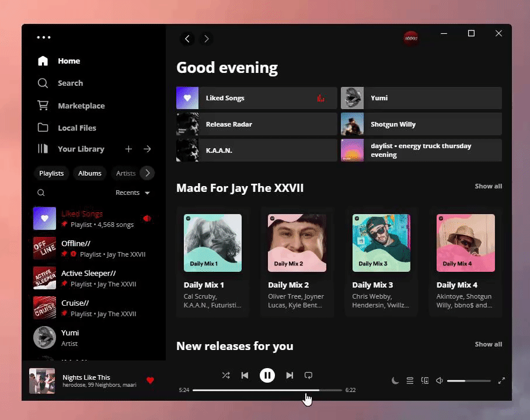This screenshot has width=530, height=420.
Task: Open Active Sleeper// playlist
Action: (93, 278)
